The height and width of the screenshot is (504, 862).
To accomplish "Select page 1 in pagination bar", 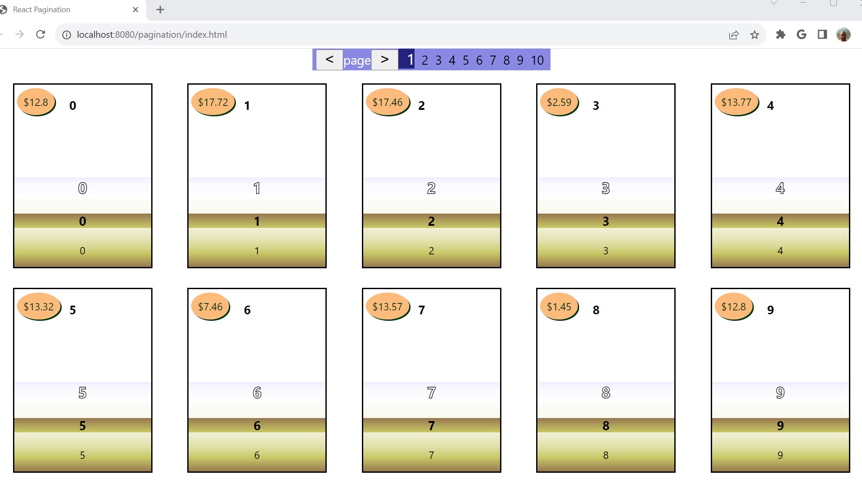I will point(407,59).
